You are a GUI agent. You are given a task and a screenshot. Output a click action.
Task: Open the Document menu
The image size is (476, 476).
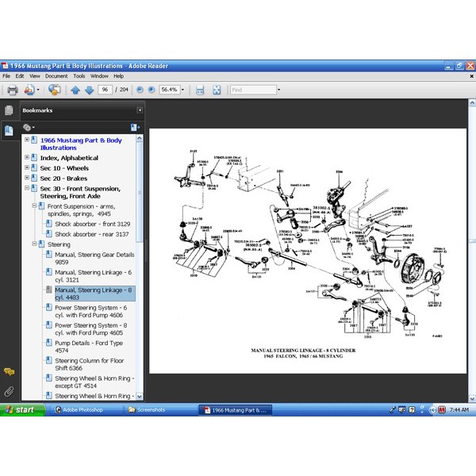(56, 76)
